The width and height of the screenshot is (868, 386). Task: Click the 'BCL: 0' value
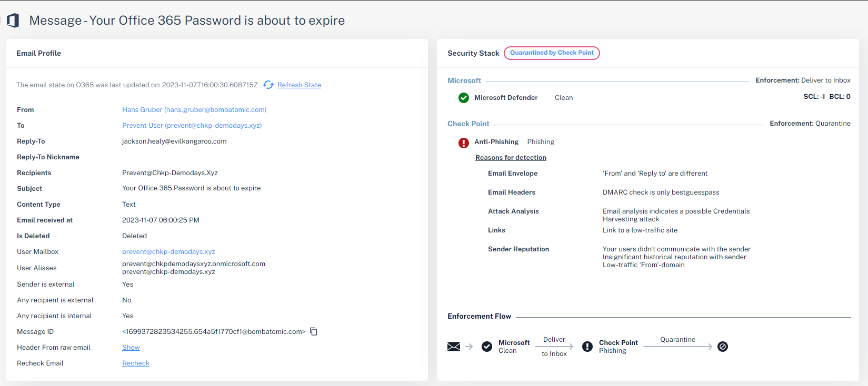pyautogui.click(x=840, y=97)
